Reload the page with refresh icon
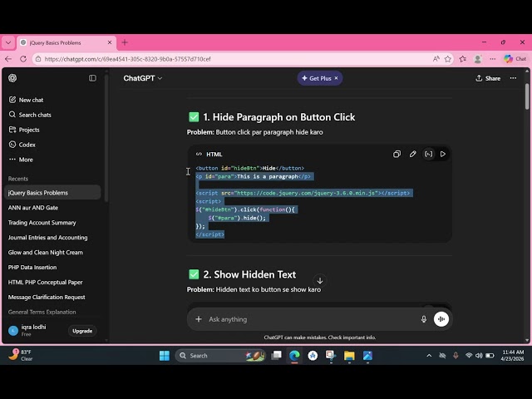This screenshot has height=399, width=532. pos(23,59)
